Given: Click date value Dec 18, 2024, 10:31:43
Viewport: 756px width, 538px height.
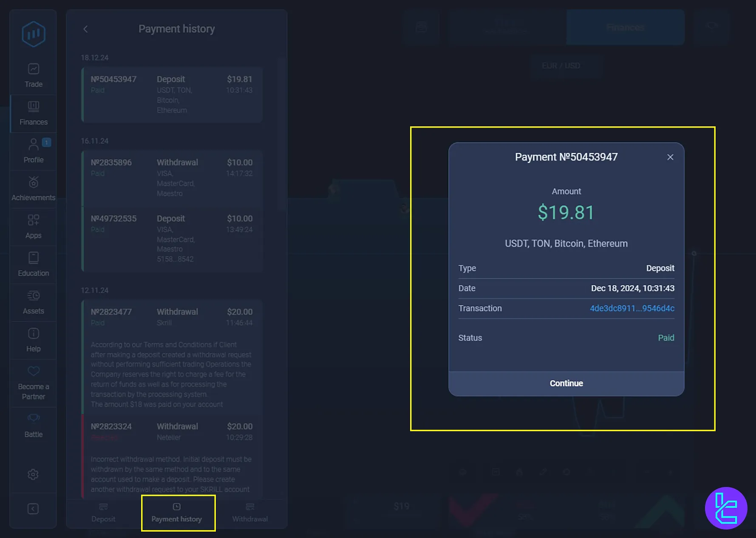Looking at the screenshot, I should coord(632,288).
